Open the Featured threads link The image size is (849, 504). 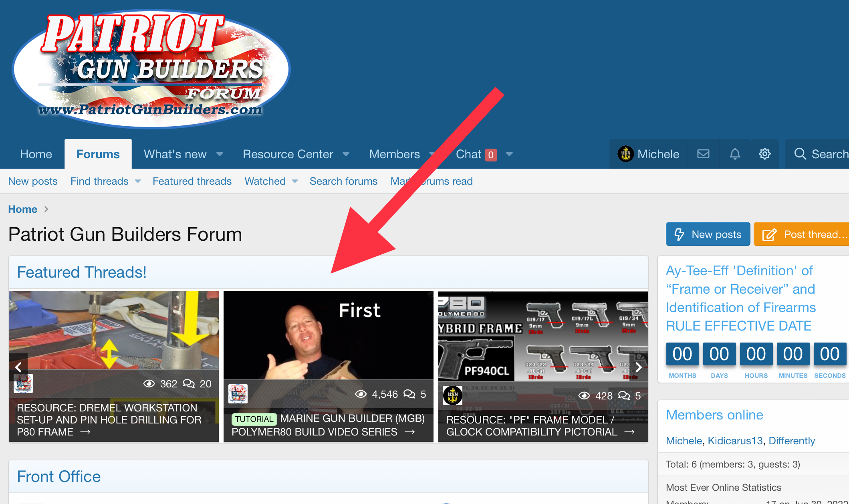pyautogui.click(x=192, y=181)
